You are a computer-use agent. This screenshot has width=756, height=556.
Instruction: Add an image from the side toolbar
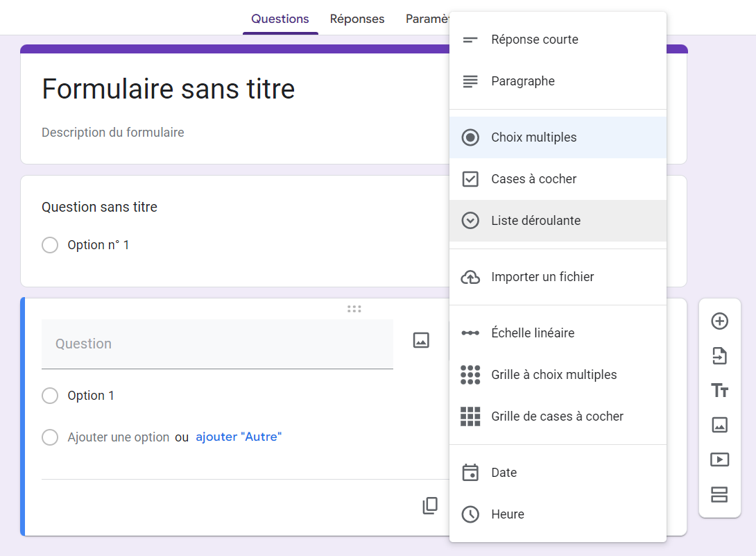point(719,425)
